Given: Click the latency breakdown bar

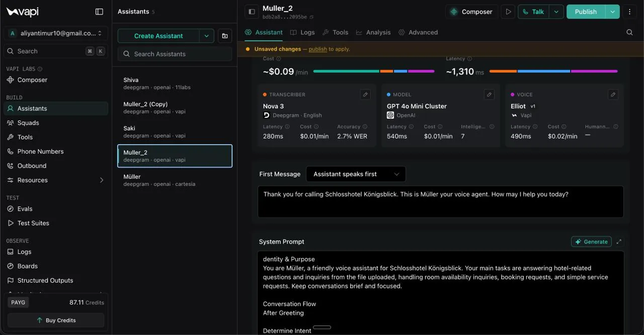Looking at the screenshot, I should [553, 72].
